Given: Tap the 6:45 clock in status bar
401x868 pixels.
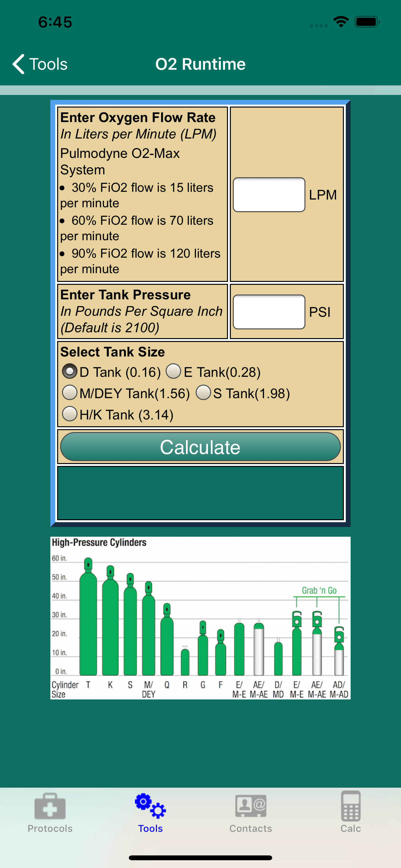Looking at the screenshot, I should tap(55, 22).
